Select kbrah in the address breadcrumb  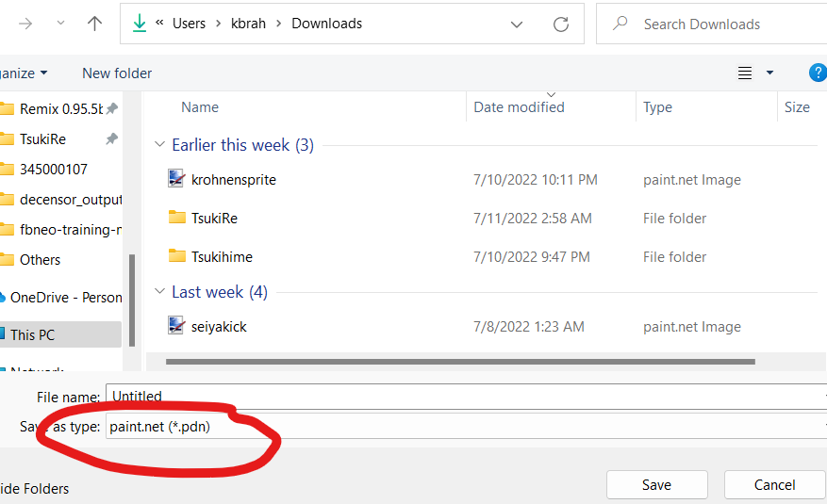click(248, 24)
